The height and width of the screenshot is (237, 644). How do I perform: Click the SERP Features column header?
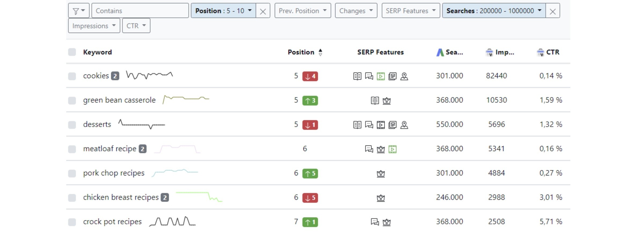click(380, 52)
